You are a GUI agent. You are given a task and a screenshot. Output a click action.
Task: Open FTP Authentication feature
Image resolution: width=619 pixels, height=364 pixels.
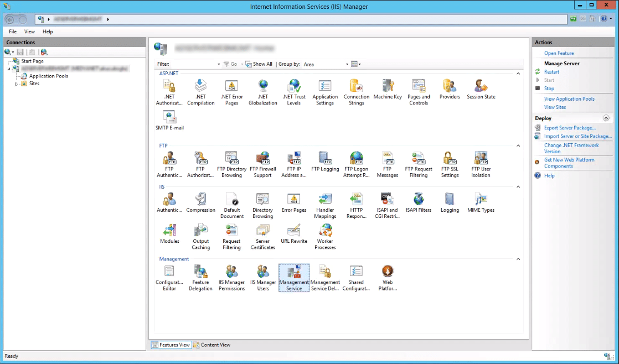169,165
